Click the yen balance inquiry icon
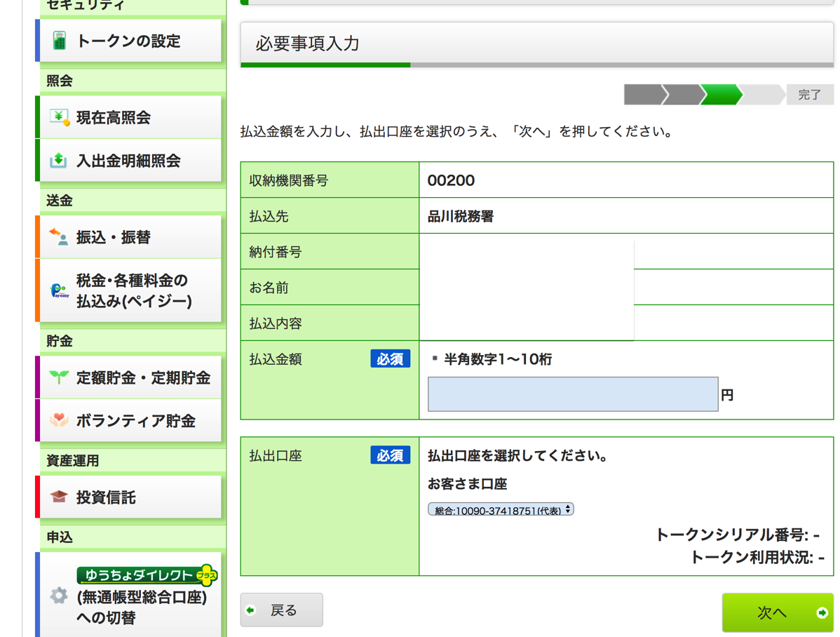This screenshot has height=637, width=840. [59, 117]
